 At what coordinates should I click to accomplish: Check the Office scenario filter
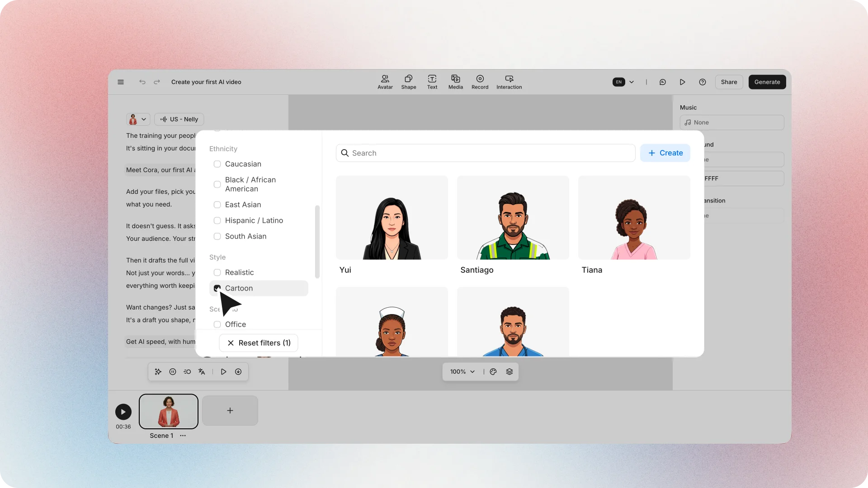click(217, 324)
